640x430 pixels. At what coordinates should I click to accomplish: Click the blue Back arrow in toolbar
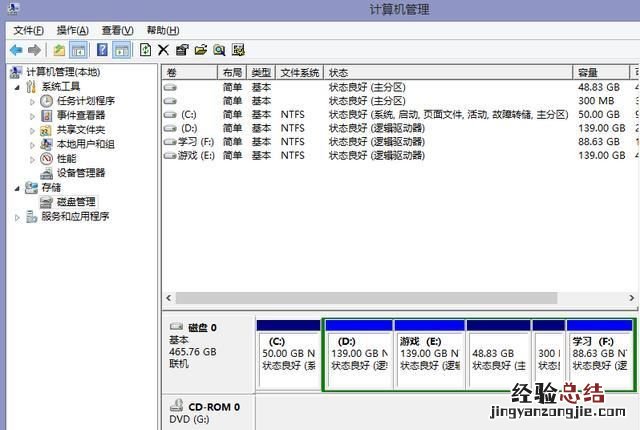16,50
